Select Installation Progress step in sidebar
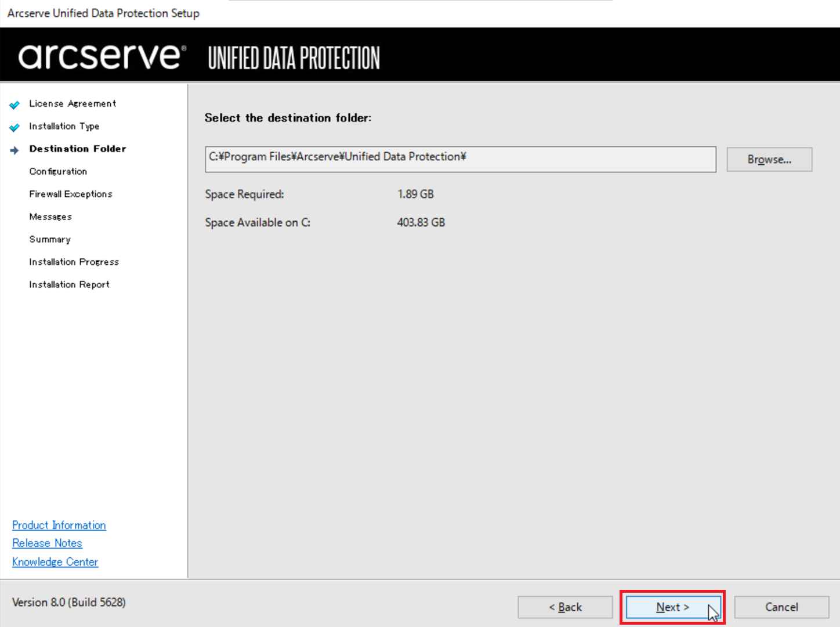The width and height of the screenshot is (840, 627). click(74, 262)
